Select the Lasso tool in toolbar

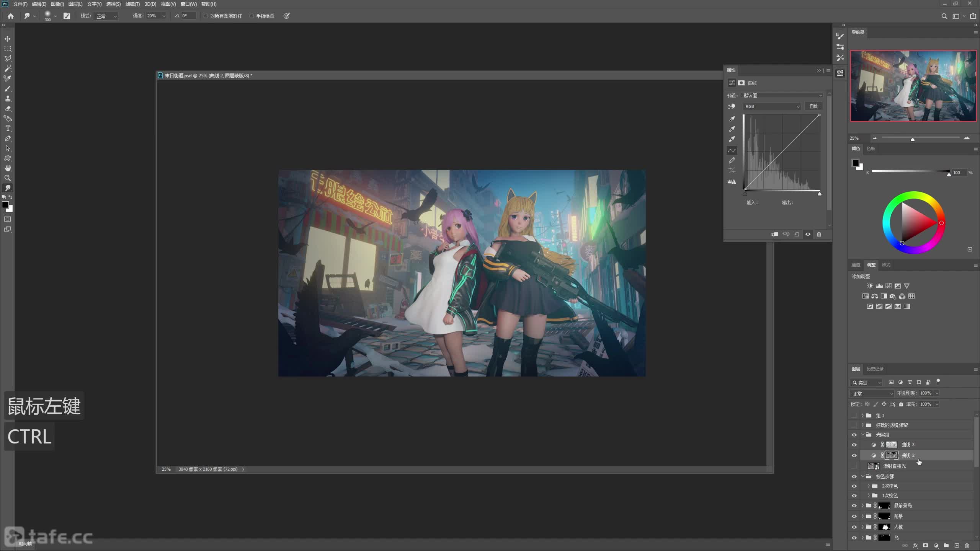(8, 59)
